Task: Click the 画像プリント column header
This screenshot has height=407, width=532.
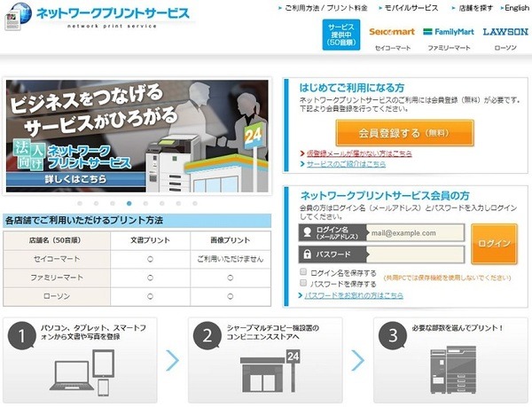Action: point(231,240)
